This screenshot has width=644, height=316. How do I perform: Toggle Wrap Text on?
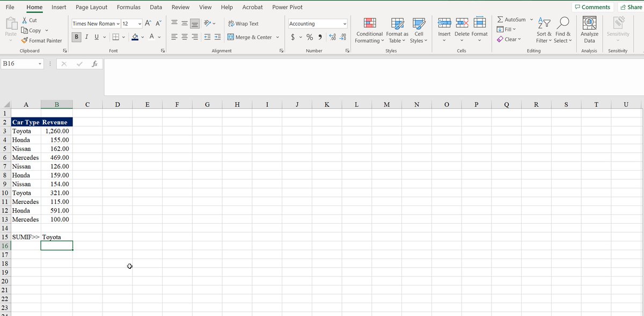point(243,24)
